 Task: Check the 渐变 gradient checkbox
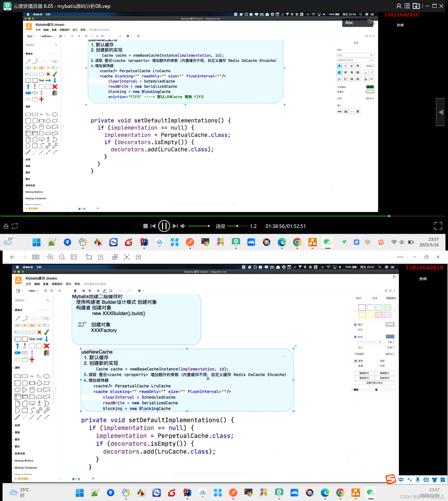click(x=355, y=330)
